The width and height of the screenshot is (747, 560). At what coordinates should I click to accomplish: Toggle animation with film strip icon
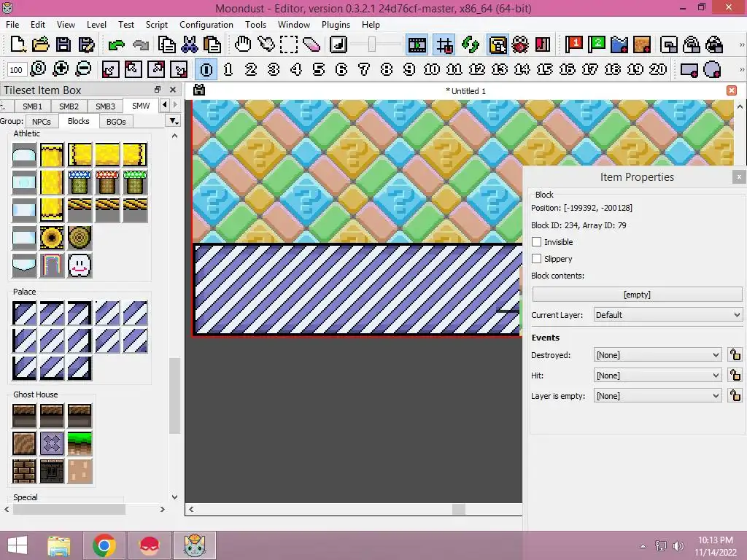(417, 44)
